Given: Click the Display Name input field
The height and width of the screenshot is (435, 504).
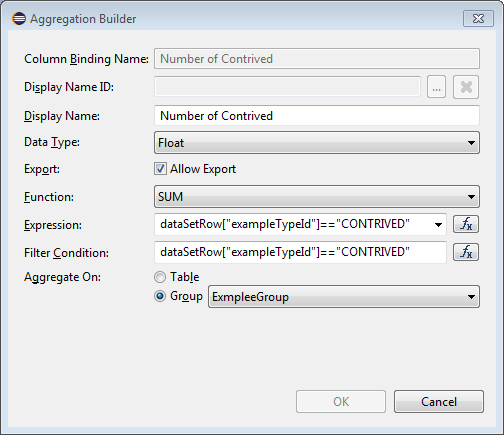Looking at the screenshot, I should coord(317,116).
